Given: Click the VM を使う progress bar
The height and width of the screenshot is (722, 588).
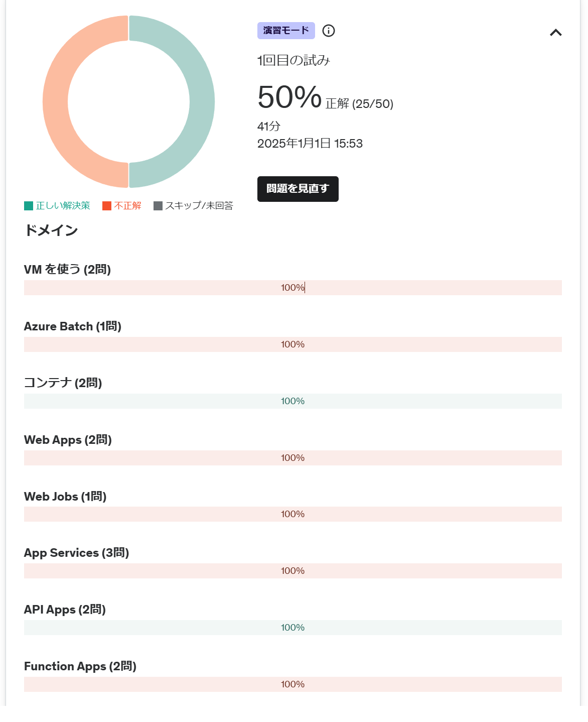Looking at the screenshot, I should coord(292,288).
